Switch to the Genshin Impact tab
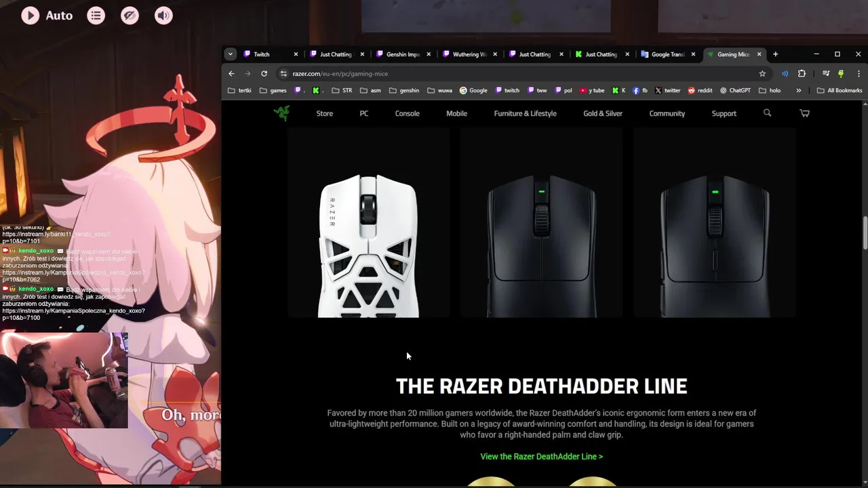868x488 pixels. [x=403, y=54]
